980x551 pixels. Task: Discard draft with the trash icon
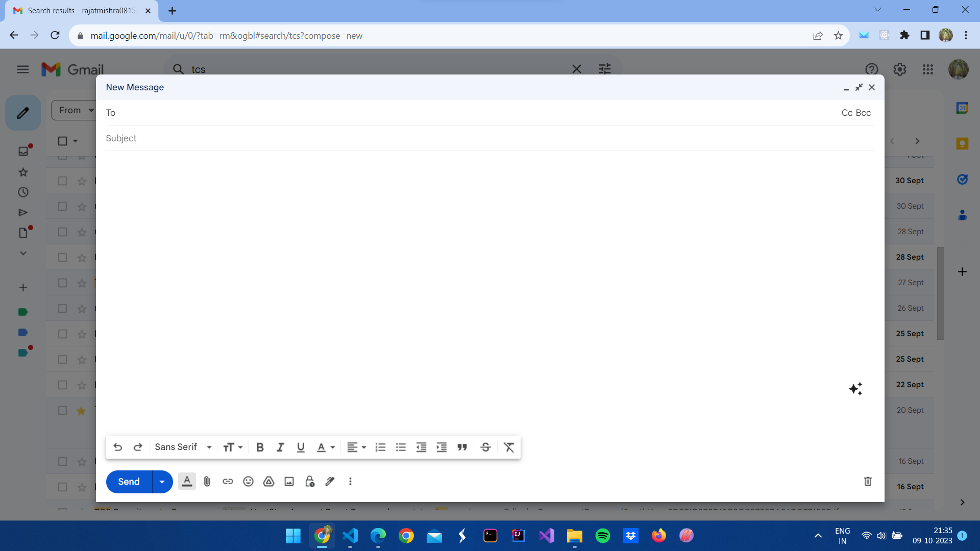868,482
